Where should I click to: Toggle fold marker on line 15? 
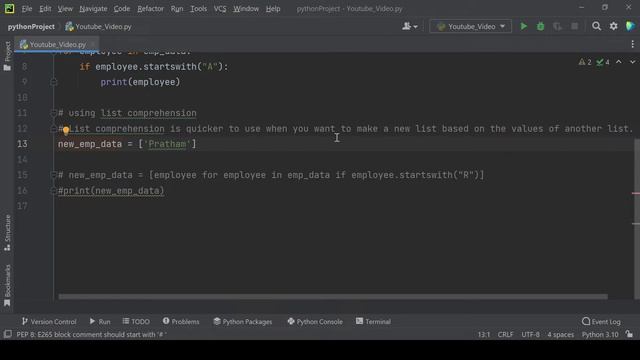[x=53, y=175]
